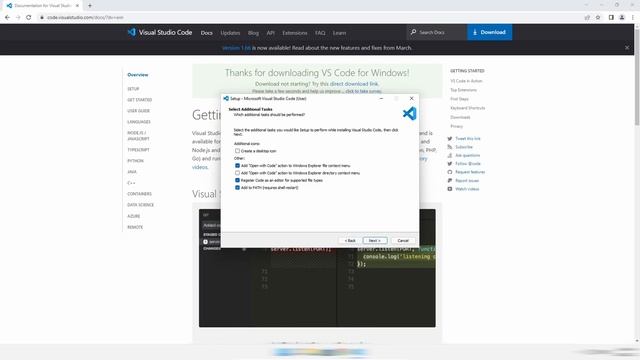
Task: Expand DATA SCIENCE section in sidebar
Action: click(x=140, y=205)
